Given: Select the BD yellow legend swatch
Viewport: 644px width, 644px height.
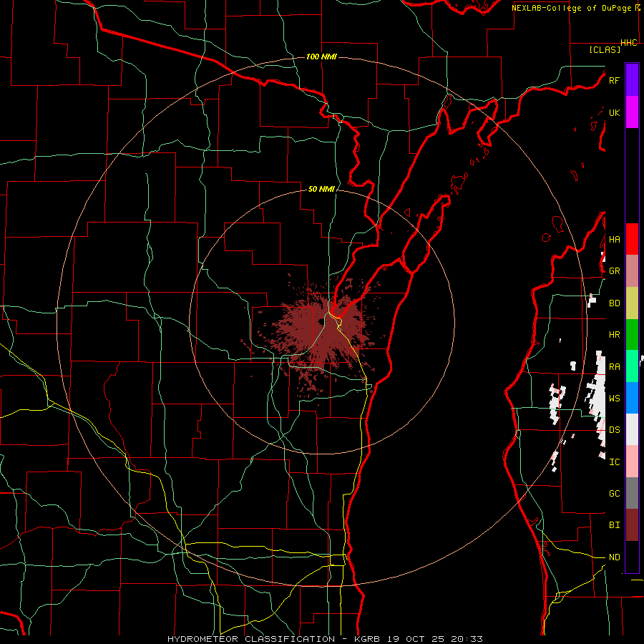Looking at the screenshot, I should click(x=632, y=303).
